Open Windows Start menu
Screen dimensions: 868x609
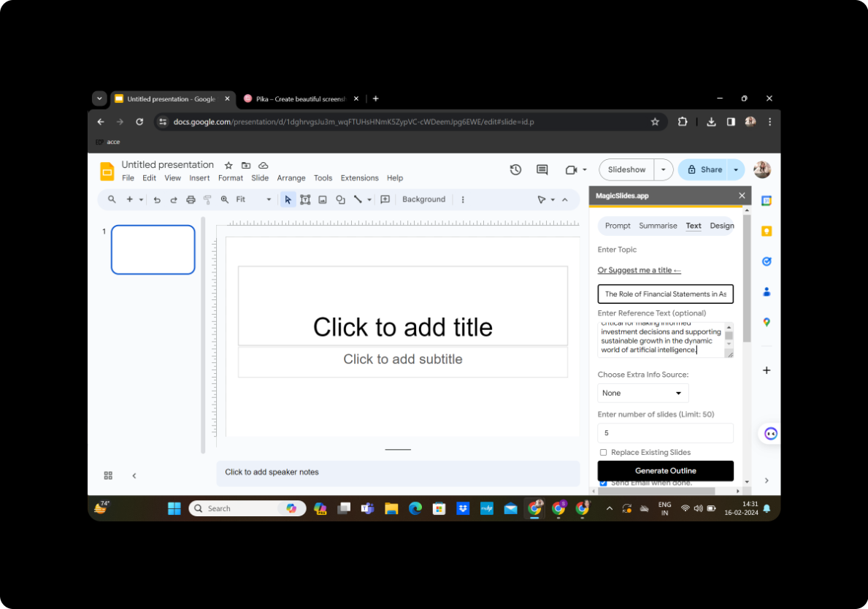click(x=174, y=508)
